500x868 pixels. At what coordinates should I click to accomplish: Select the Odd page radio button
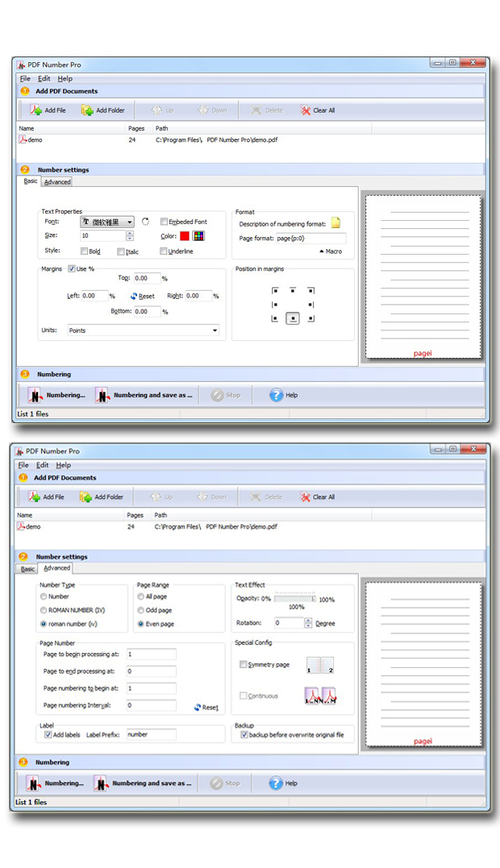tap(140, 610)
